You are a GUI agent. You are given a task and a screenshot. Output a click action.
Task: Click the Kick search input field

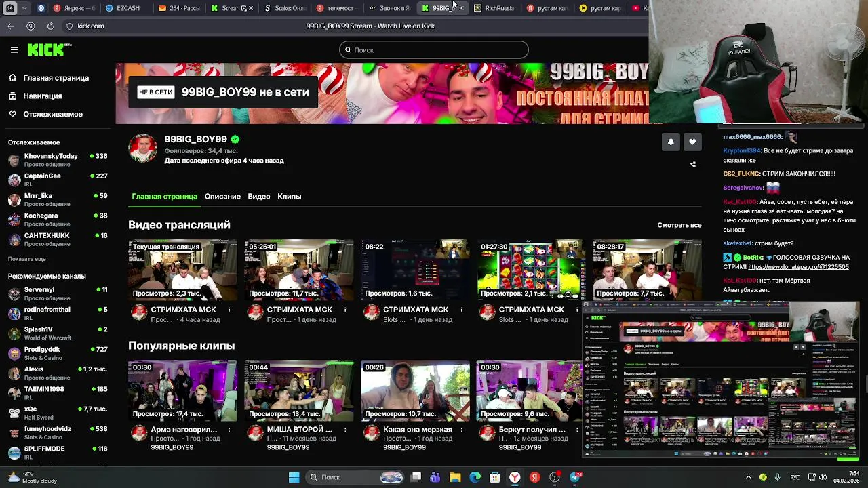point(434,49)
